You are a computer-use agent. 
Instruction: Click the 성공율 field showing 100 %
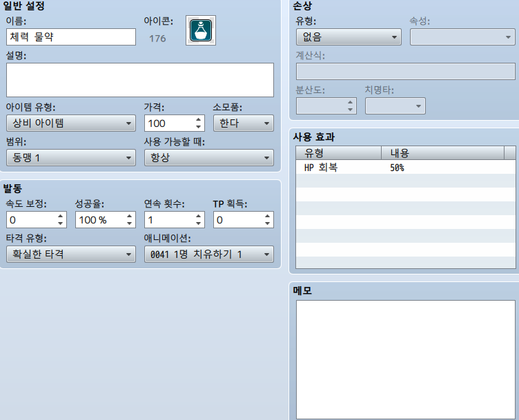click(100, 220)
